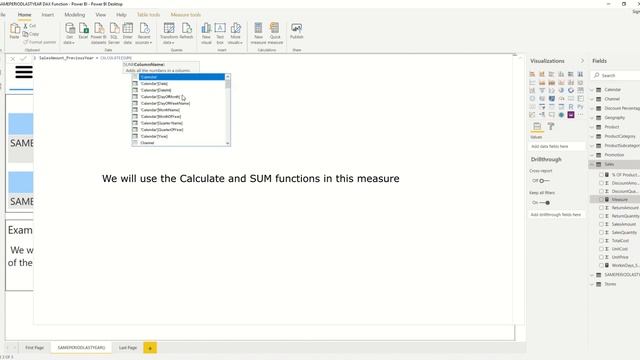
Task: Check the TotalCost field checkbox
Action: point(601,240)
